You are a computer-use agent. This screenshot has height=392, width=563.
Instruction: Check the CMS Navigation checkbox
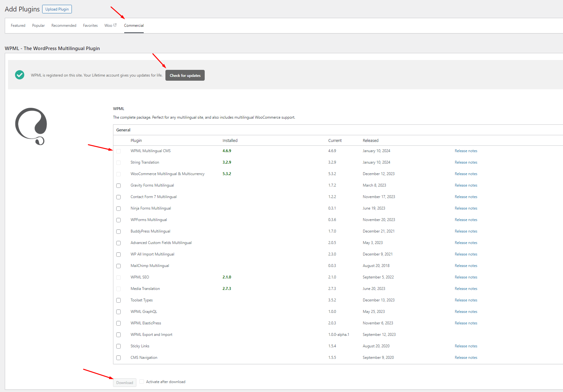[x=118, y=358]
